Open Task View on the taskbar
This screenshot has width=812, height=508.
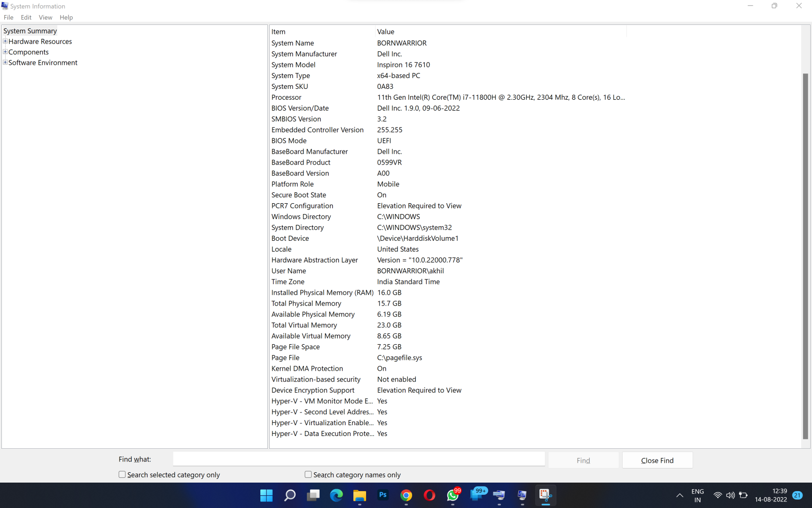click(313, 495)
